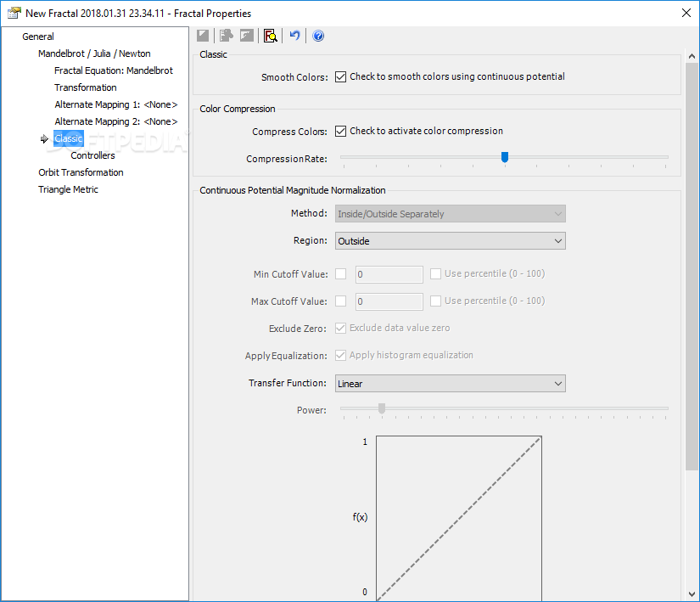Select Alternate Mapping 2 item
This screenshot has width=700, height=602.
[x=116, y=121]
